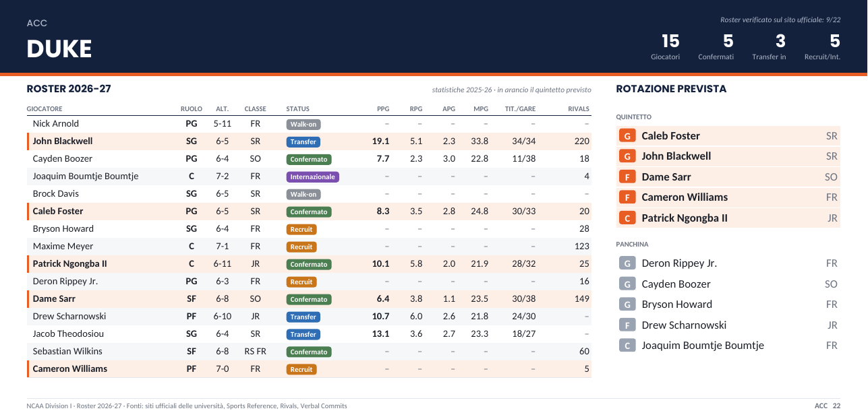This screenshot has width=868, height=419.
Task: Click the RIVALS column header
Action: (x=579, y=109)
